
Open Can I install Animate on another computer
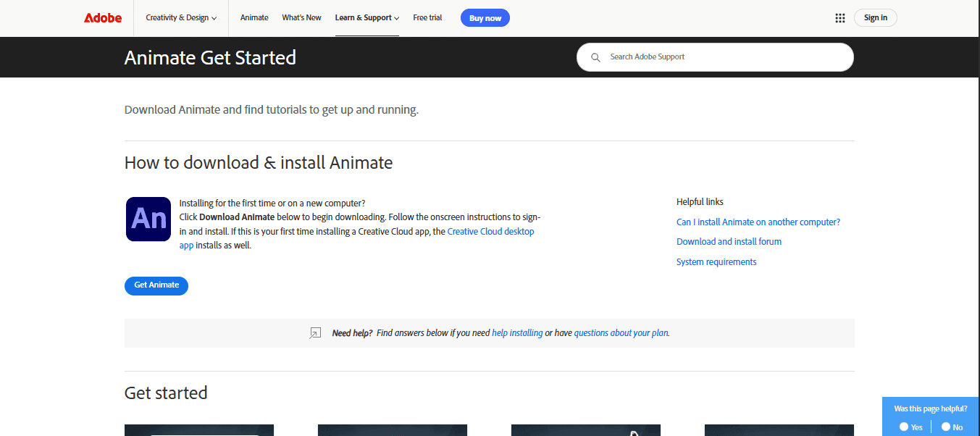(758, 222)
